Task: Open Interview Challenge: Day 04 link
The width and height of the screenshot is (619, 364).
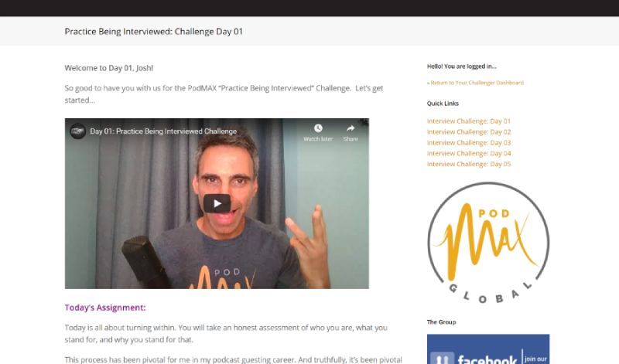Action: click(469, 153)
